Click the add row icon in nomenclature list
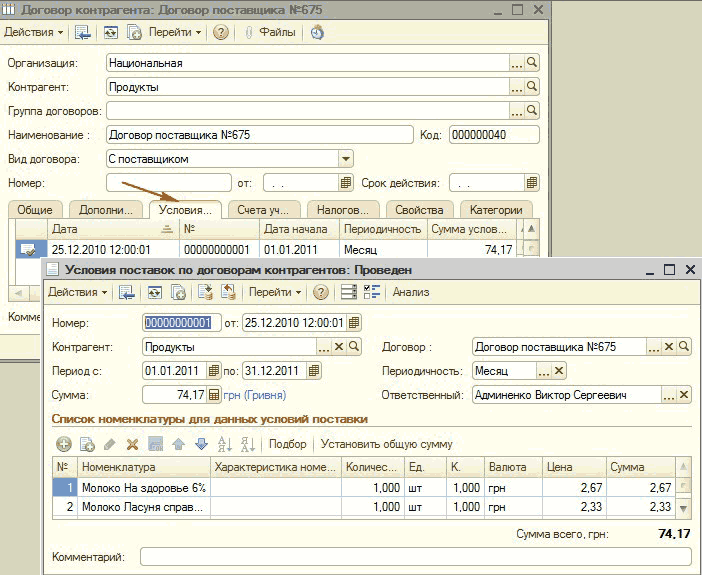Image resolution: width=702 pixels, height=575 pixels. (64, 444)
